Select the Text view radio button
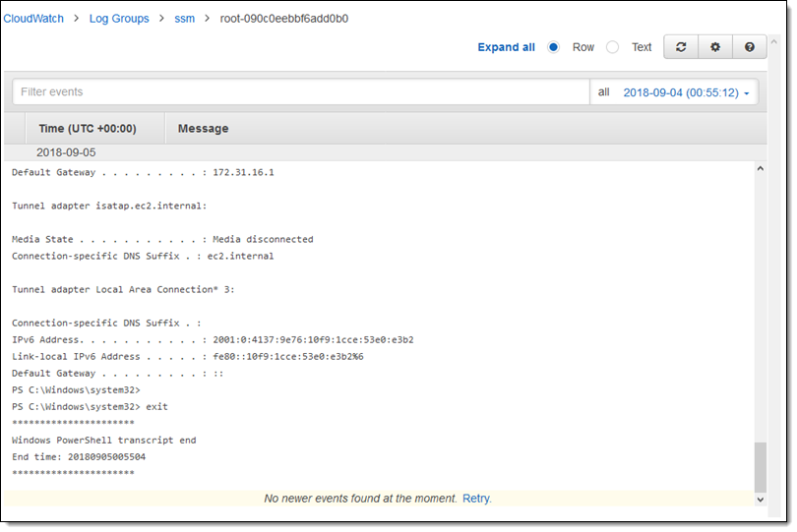Viewport: 797px width, 532px height. click(x=612, y=47)
